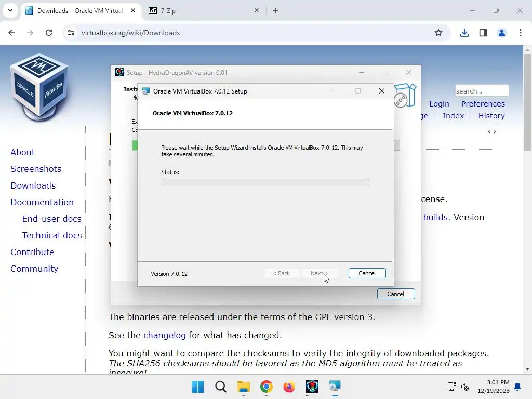Click the VirtualBox setup status progress bar

[x=265, y=182]
